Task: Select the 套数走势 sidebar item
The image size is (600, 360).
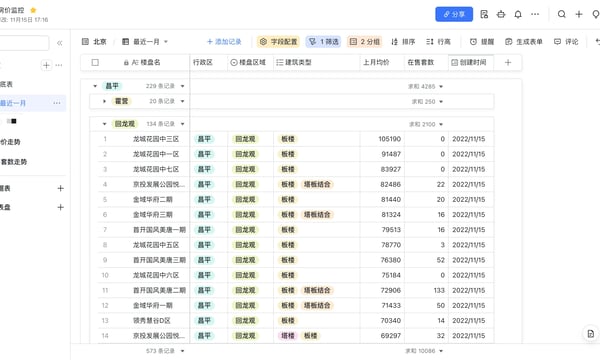Action: [14, 162]
